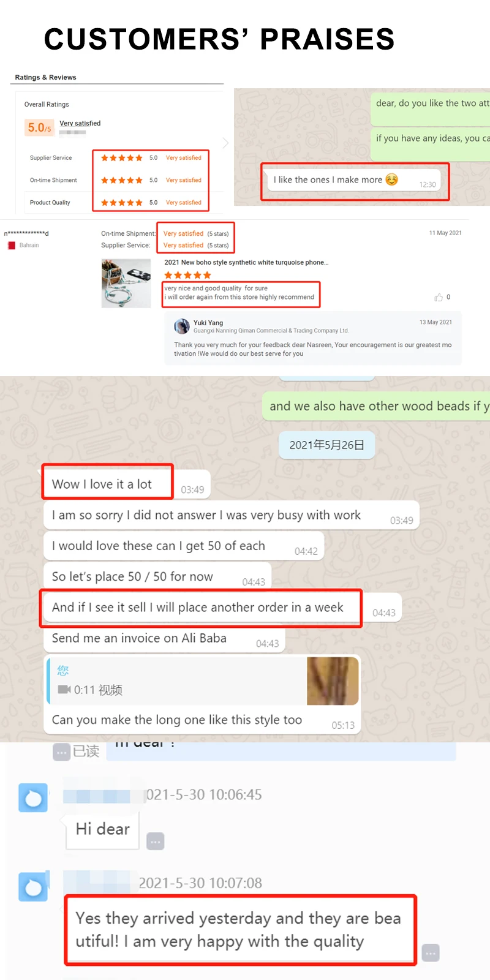This screenshot has height=980, width=490.
Task: Click the read-status icon next to 已读
Action: tap(61, 752)
